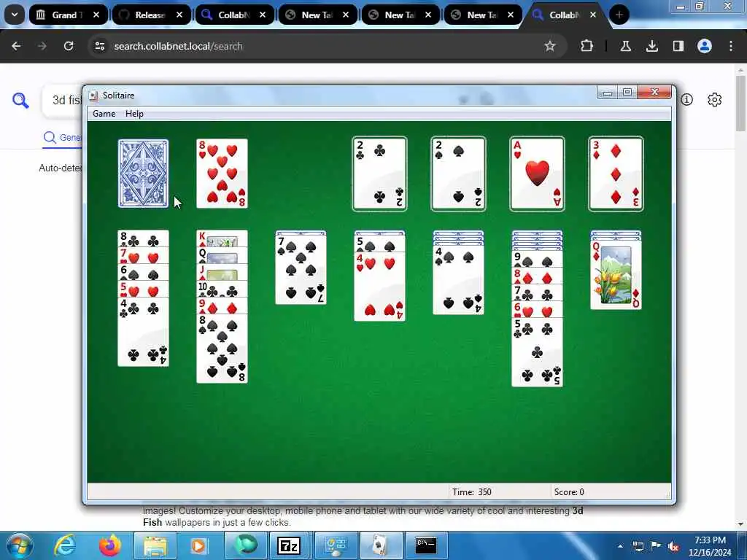Launch Internet Explorer from taskbar

(x=64, y=545)
